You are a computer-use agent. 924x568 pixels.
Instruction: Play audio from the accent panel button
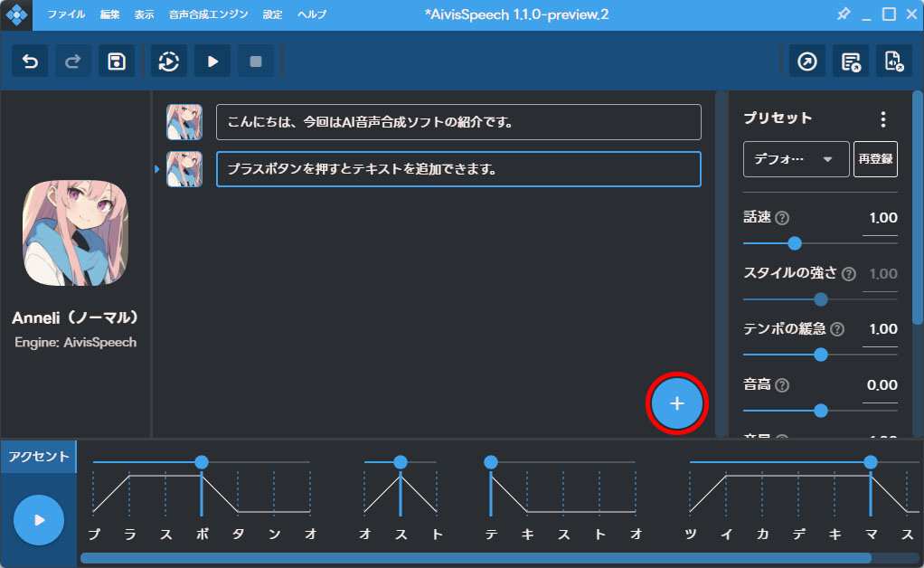39,520
